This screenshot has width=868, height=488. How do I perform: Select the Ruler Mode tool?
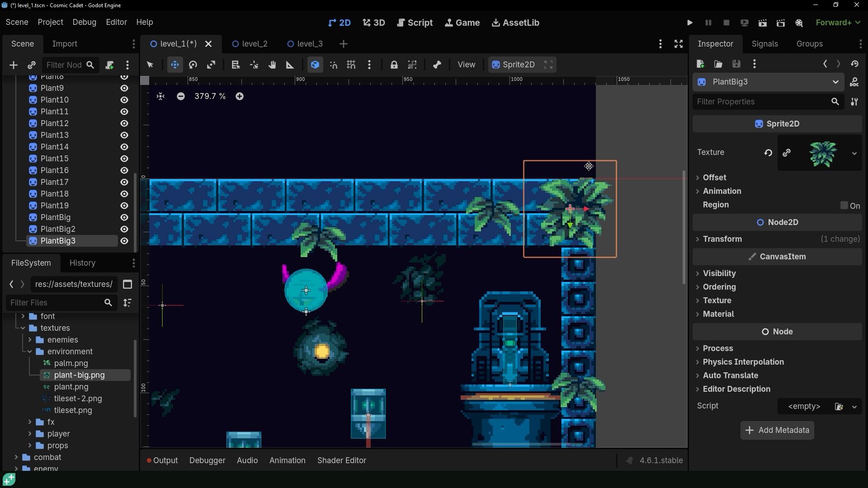290,65
